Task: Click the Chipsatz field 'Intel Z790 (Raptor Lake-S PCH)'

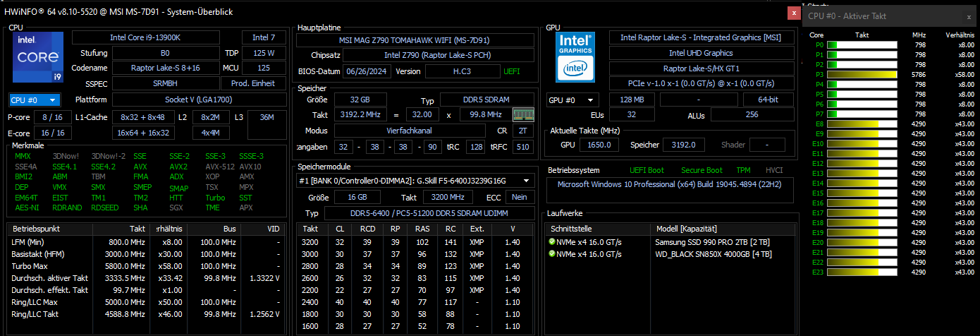Action: [439, 55]
